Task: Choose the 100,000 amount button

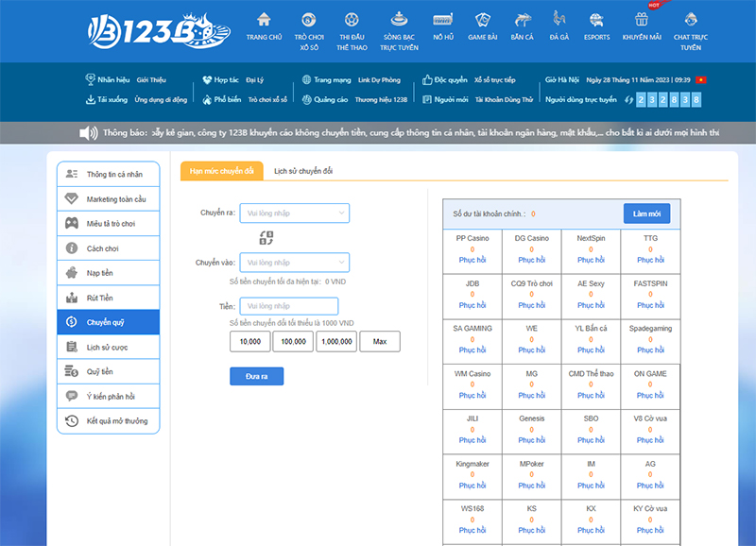Action: tap(293, 341)
